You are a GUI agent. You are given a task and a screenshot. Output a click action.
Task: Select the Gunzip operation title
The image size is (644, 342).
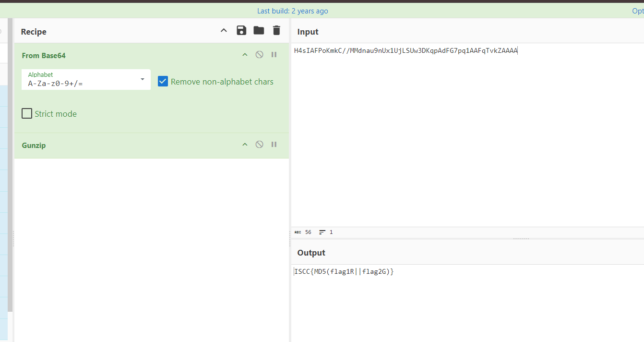(34, 146)
